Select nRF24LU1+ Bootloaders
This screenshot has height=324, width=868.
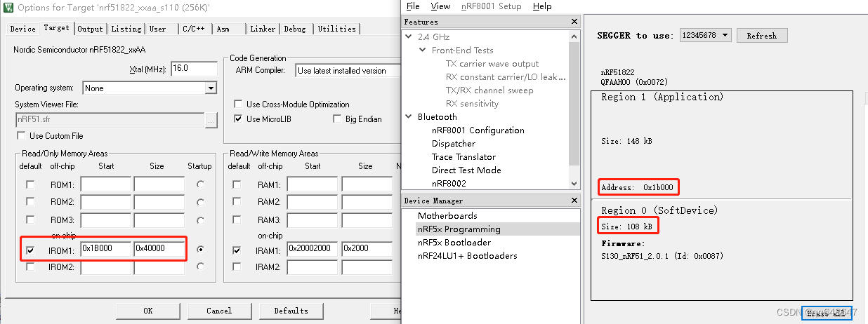point(467,255)
